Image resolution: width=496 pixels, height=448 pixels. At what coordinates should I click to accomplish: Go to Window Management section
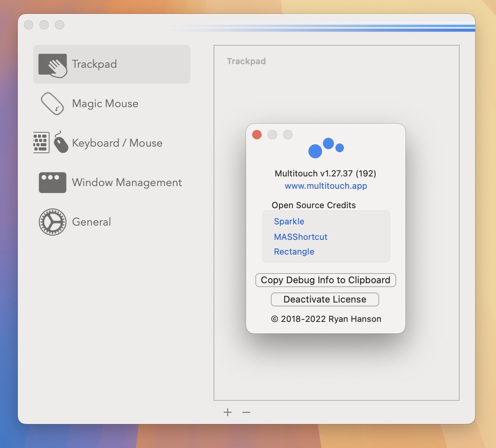click(127, 183)
